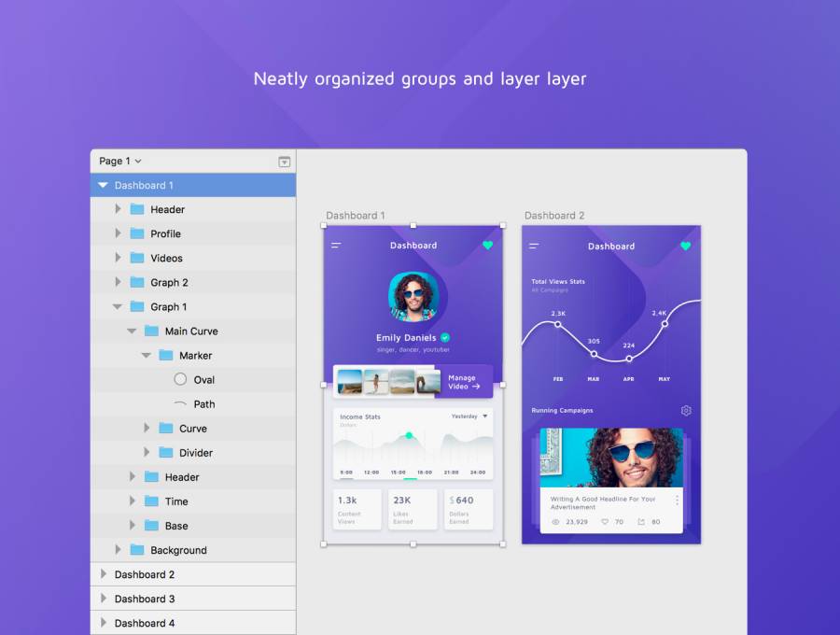The height and width of the screenshot is (635, 840).
Task: Select the Background layer group
Action: point(178,550)
